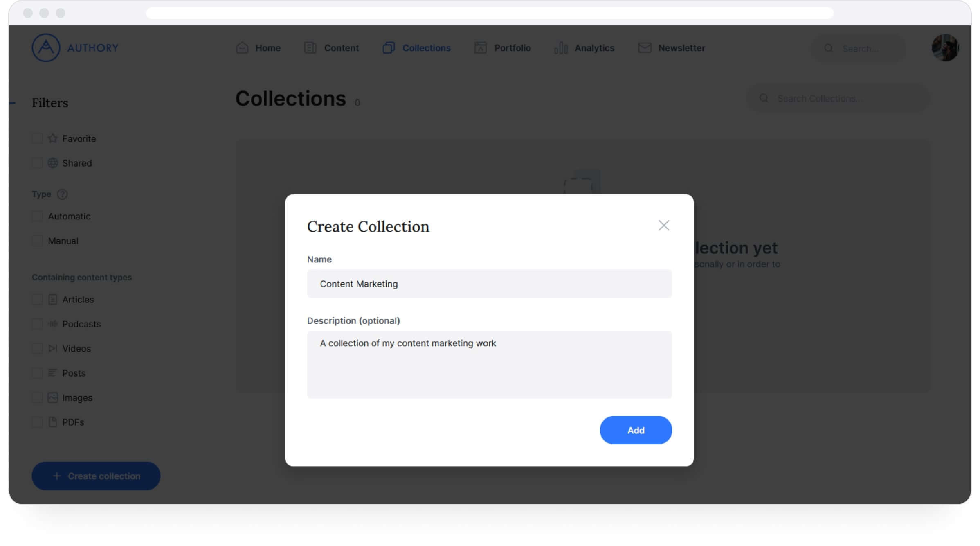Click the Filters heading

[50, 103]
